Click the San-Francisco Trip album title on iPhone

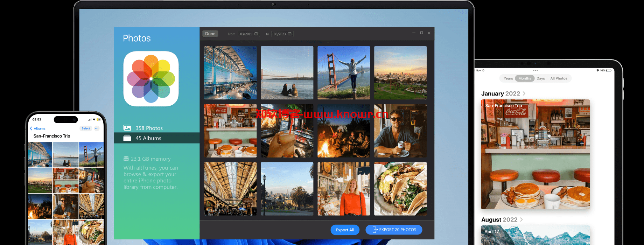(x=52, y=136)
